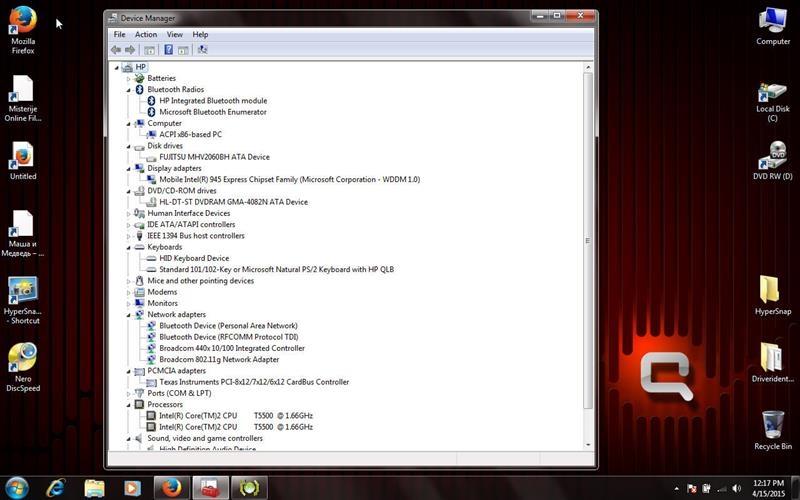Click the volume speaker tray icon
Image resolution: width=800 pixels, height=500 pixels.
tap(736, 488)
